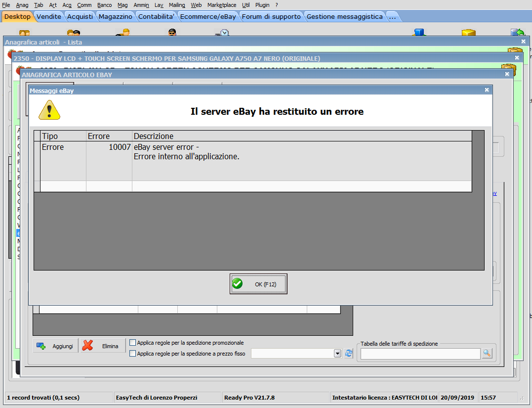This screenshot has width=532, height=408.
Task: Open the Art menu
Action: 52,5
